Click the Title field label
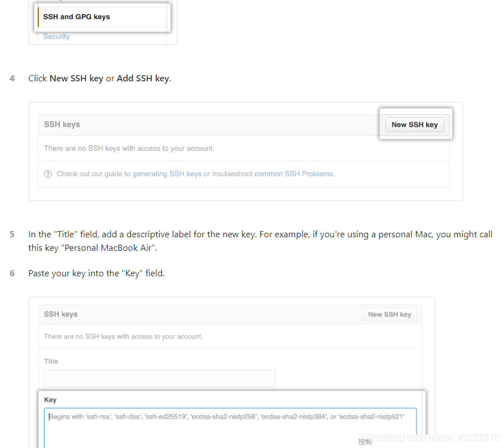 pyautogui.click(x=51, y=361)
